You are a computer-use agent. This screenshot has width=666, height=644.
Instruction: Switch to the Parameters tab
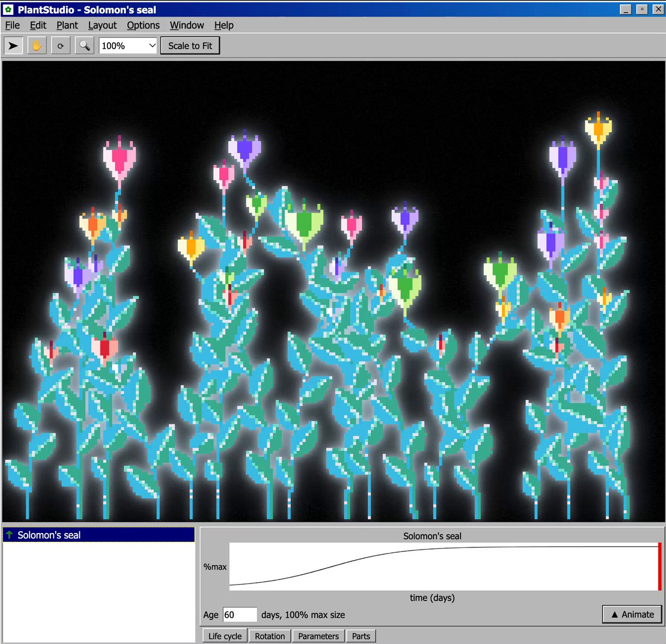coord(318,636)
